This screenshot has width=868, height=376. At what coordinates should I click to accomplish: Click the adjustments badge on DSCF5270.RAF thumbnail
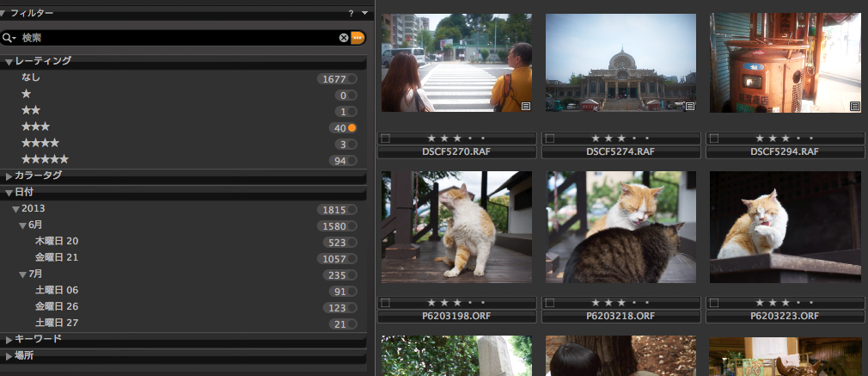point(524,106)
